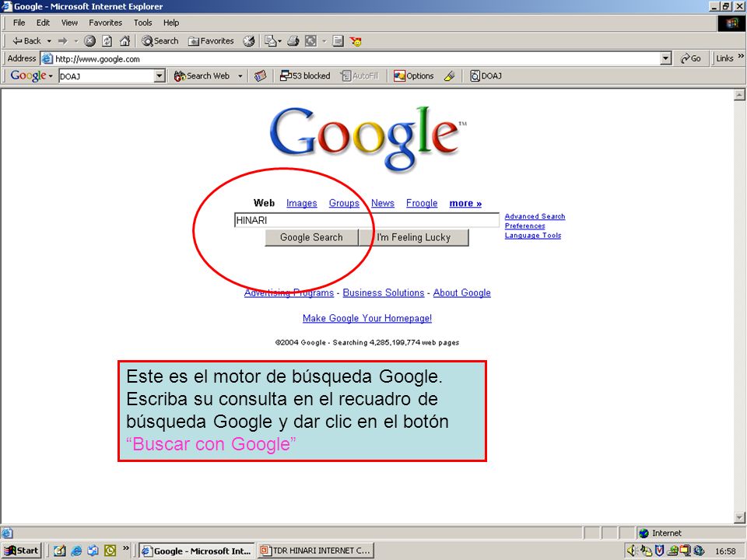
Task: Open the Forward history dropdown arrow
Action: (x=76, y=41)
